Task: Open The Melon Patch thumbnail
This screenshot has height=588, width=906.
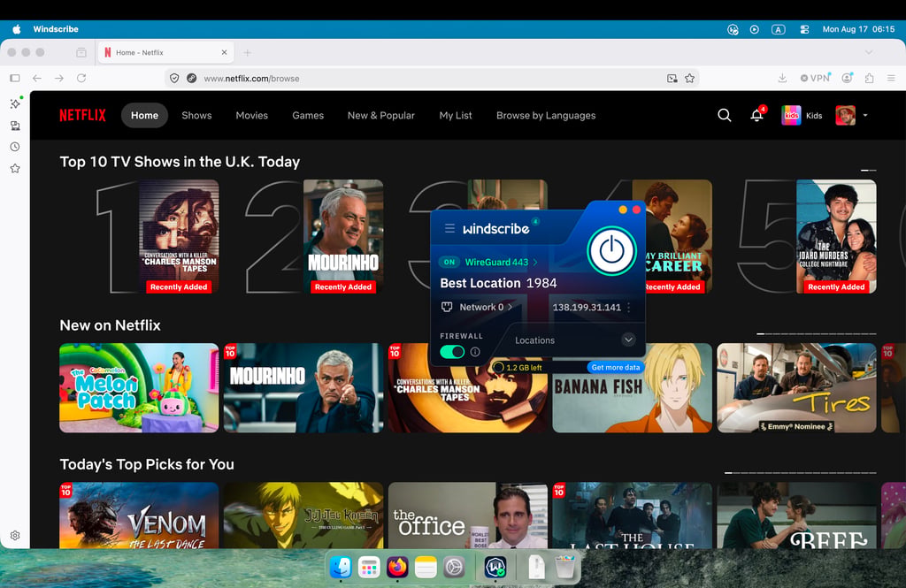Action: point(139,387)
